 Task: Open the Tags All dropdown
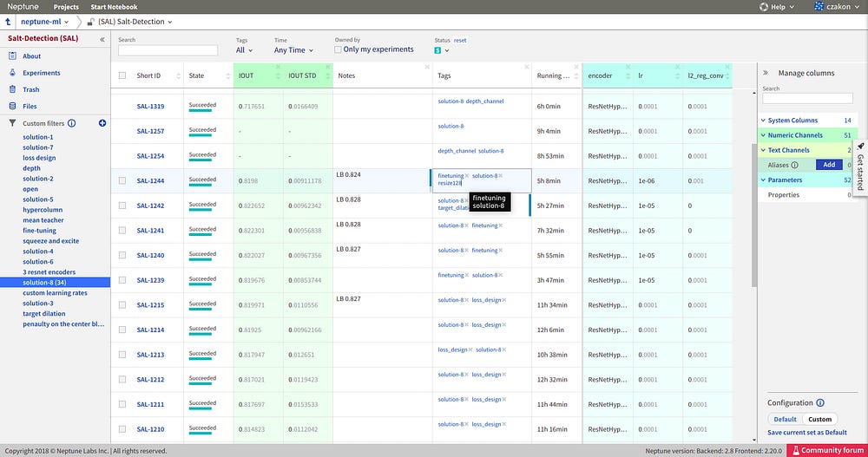[244, 49]
